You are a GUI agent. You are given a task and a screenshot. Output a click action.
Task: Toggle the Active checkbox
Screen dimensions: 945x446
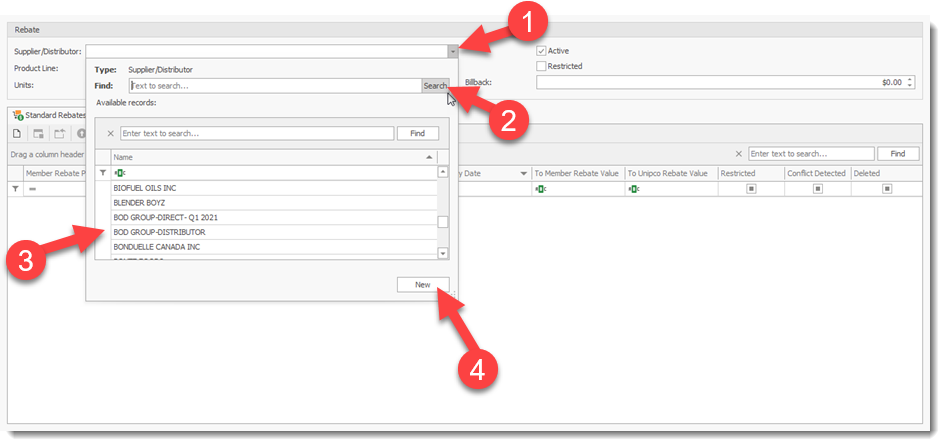click(541, 51)
